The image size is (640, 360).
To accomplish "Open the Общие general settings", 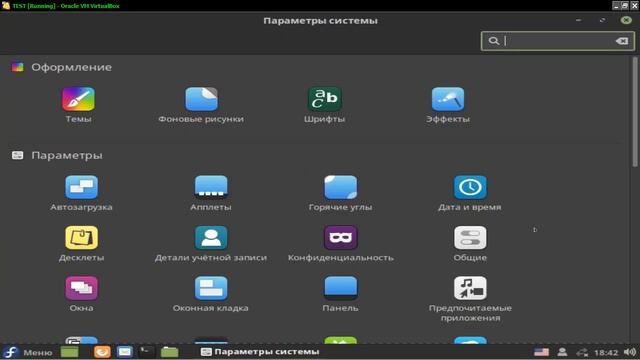I will pyautogui.click(x=470, y=238).
